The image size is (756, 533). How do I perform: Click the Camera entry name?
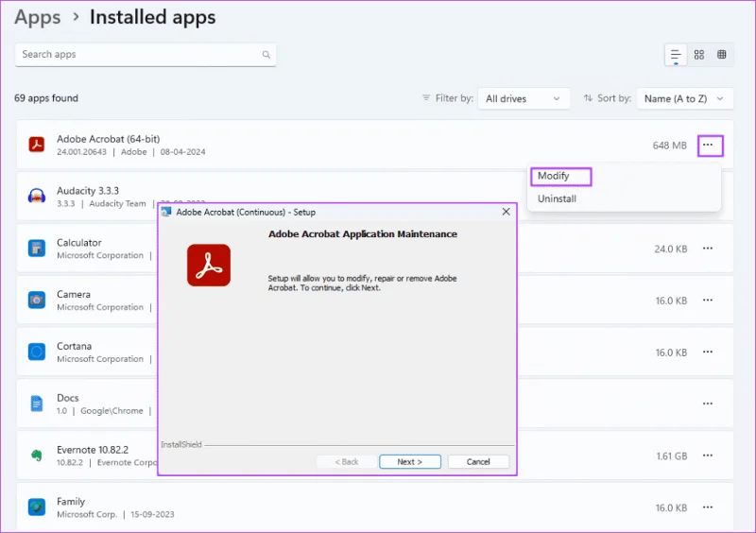(x=74, y=294)
